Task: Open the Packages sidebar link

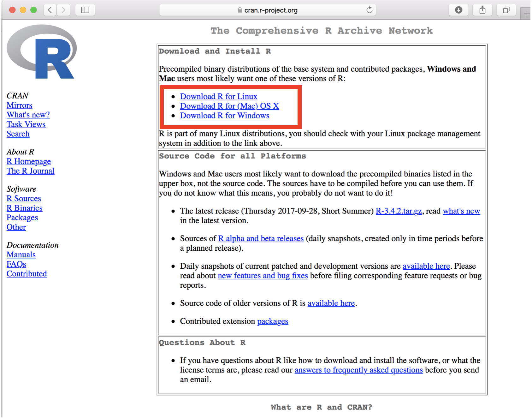Action: (x=22, y=218)
